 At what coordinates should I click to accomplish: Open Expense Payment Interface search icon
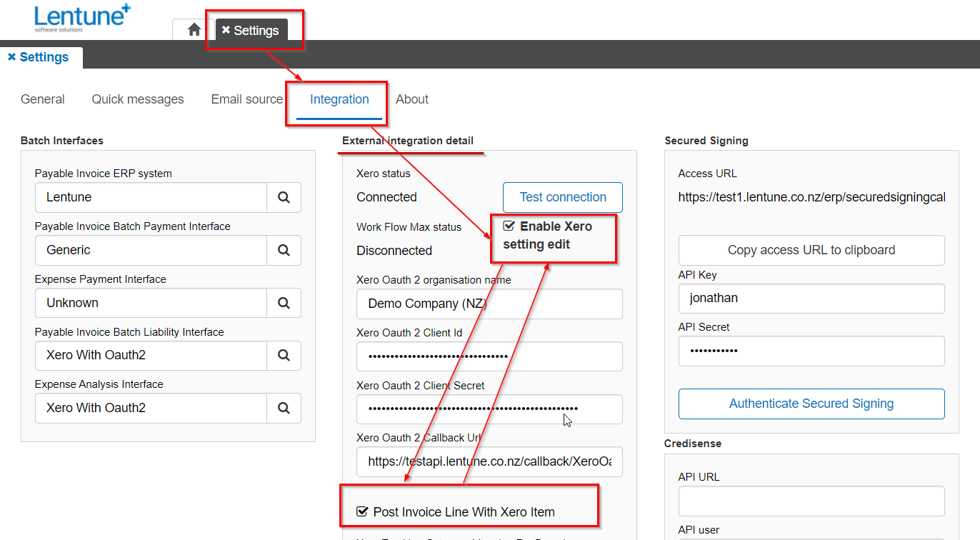(284, 303)
